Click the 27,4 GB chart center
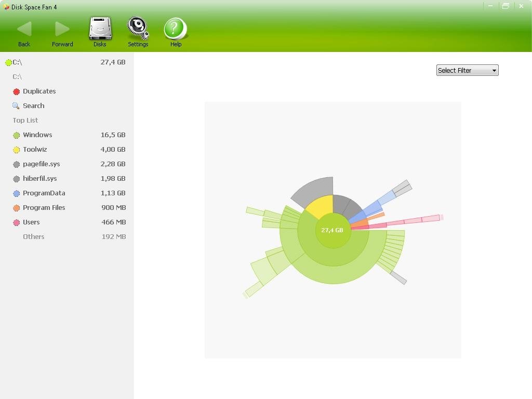 point(332,230)
